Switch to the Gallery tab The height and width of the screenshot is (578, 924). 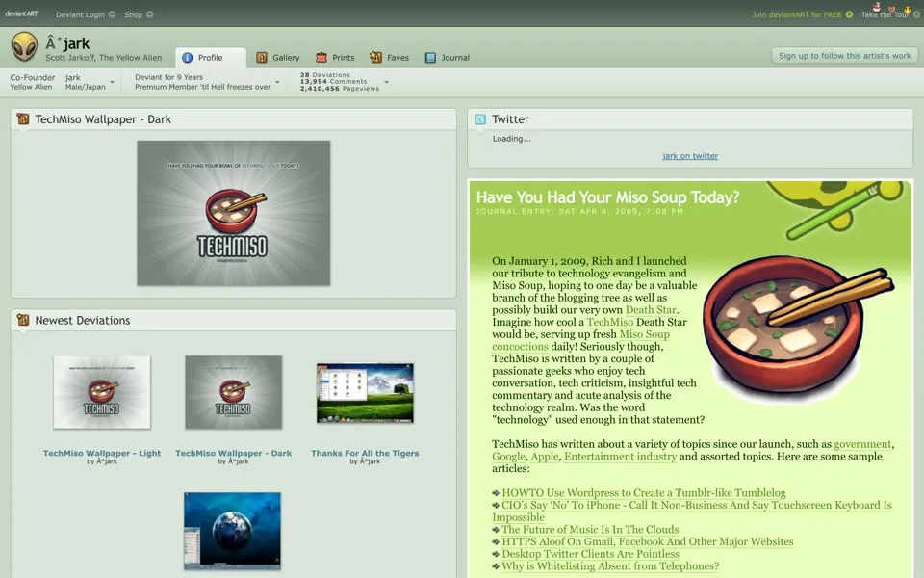278,57
